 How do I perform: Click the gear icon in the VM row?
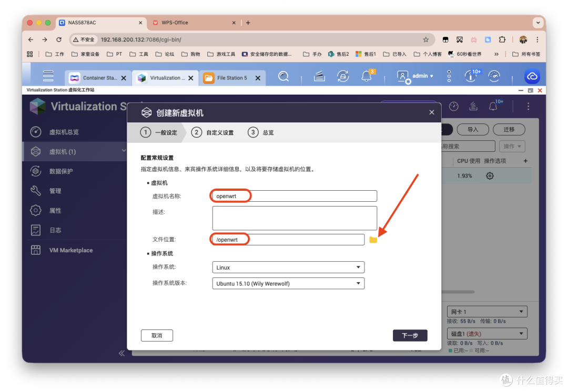(490, 176)
